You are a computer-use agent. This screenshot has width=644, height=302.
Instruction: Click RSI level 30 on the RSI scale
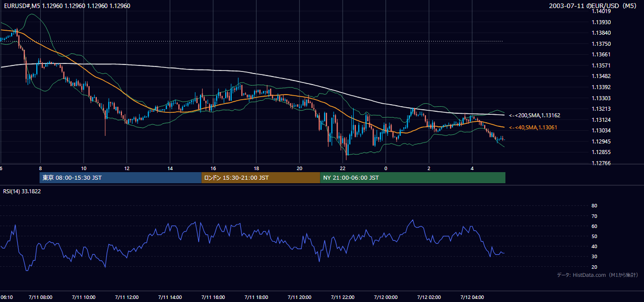click(x=594, y=257)
